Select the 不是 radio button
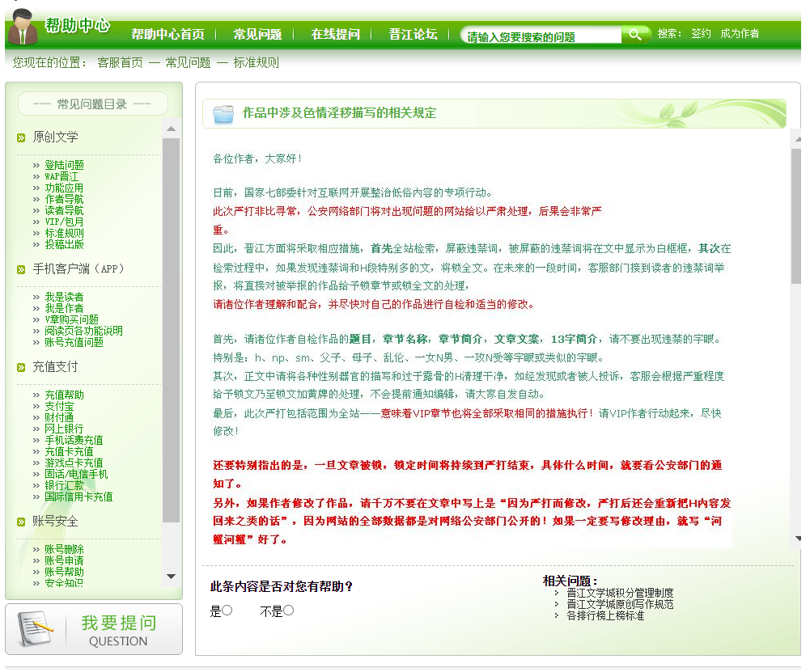 click(288, 611)
